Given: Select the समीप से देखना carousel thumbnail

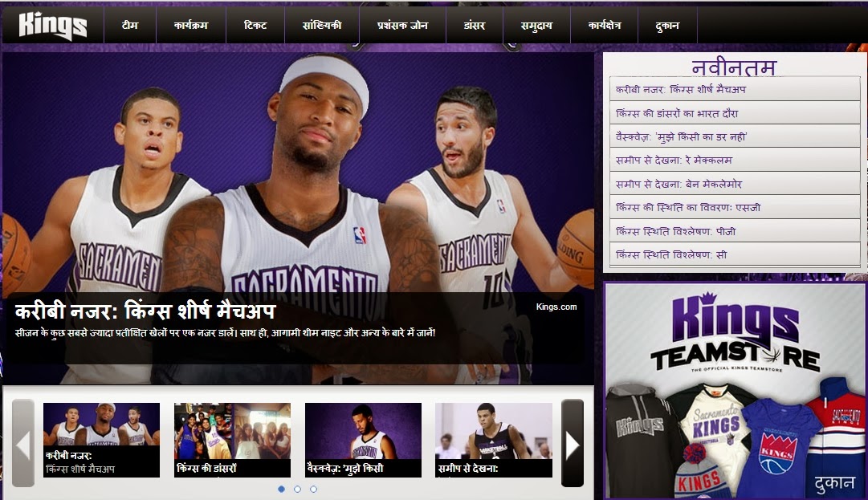Looking at the screenshot, I should pyautogui.click(x=494, y=440).
